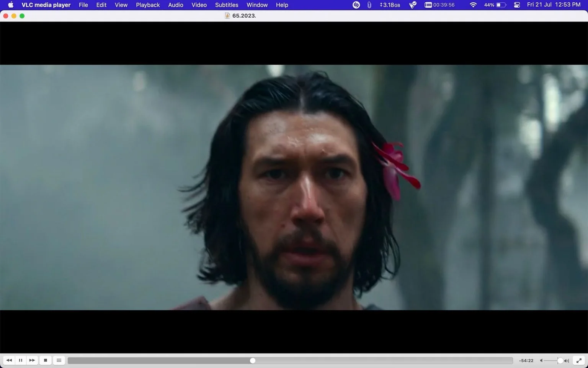Screen dimensions: 588x368
Task: Click the Shazam icon in the menu bar
Action: 356,5
